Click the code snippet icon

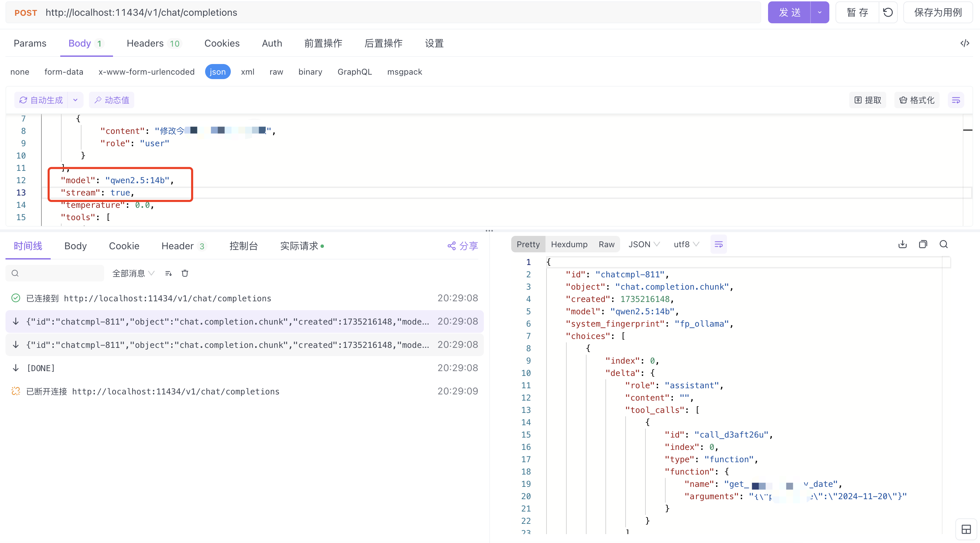tap(964, 43)
